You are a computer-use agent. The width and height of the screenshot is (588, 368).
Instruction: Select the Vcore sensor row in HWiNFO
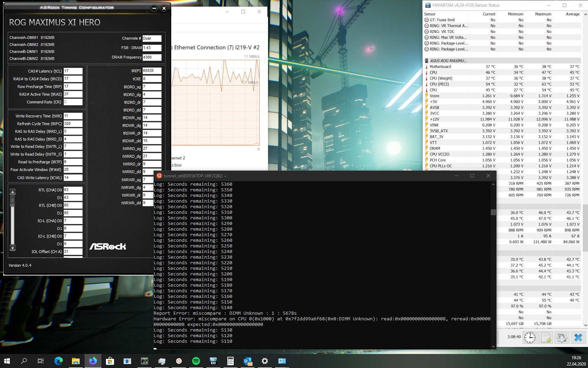click(502, 96)
